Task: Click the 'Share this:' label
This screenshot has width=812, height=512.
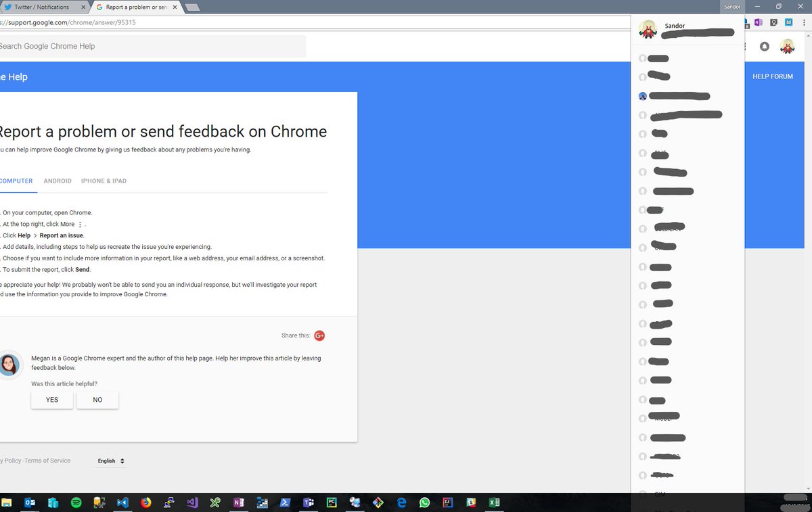Action: (x=296, y=335)
